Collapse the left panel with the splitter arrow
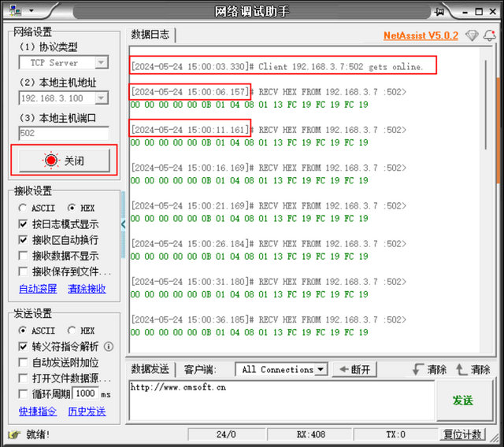 (x=123, y=224)
